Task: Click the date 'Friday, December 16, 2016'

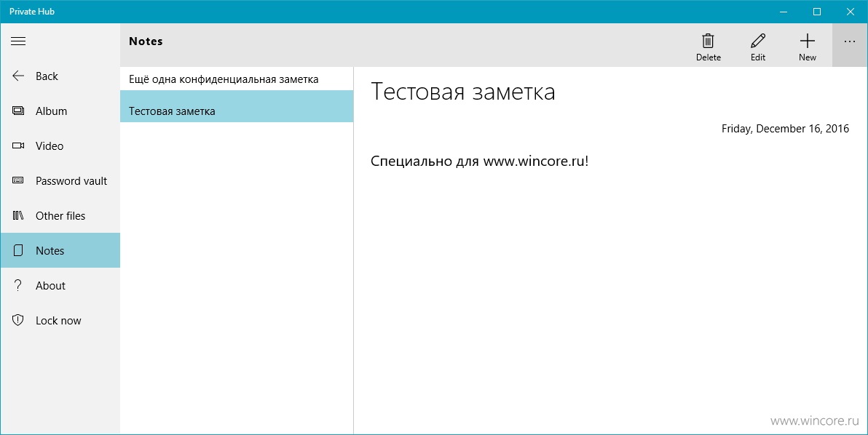Action: pos(785,129)
